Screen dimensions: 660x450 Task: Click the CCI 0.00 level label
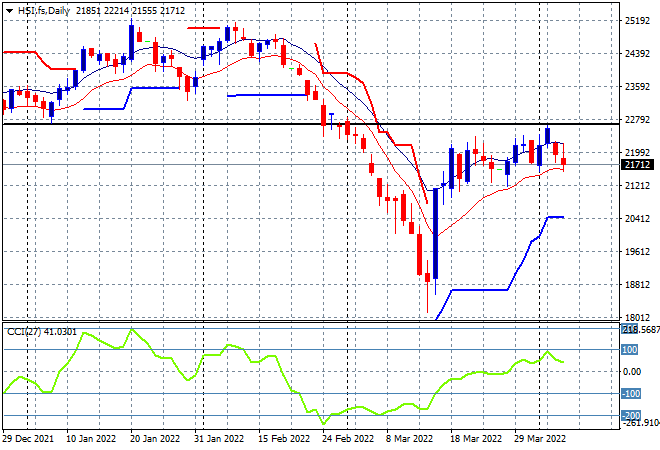[632, 372]
